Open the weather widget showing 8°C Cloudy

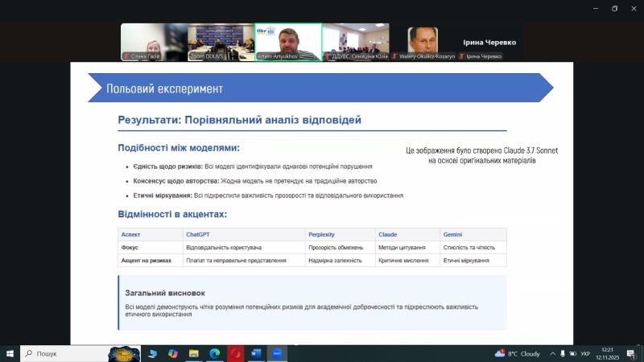click(x=518, y=353)
